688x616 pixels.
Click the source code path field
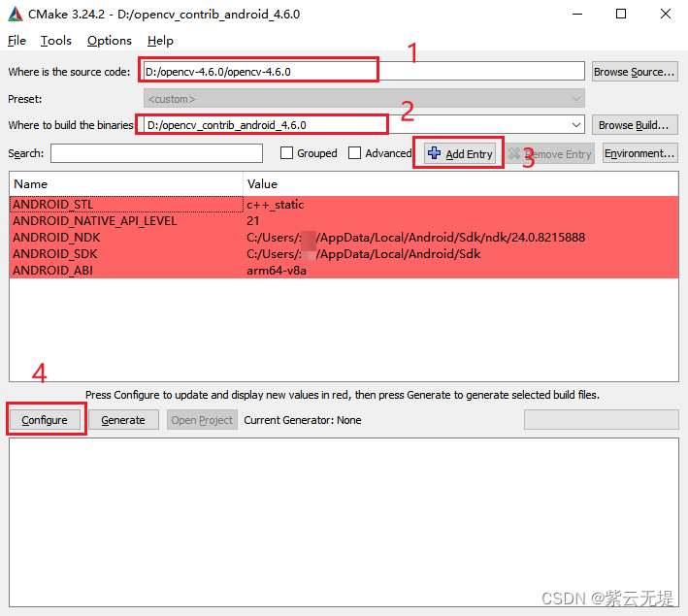point(364,71)
